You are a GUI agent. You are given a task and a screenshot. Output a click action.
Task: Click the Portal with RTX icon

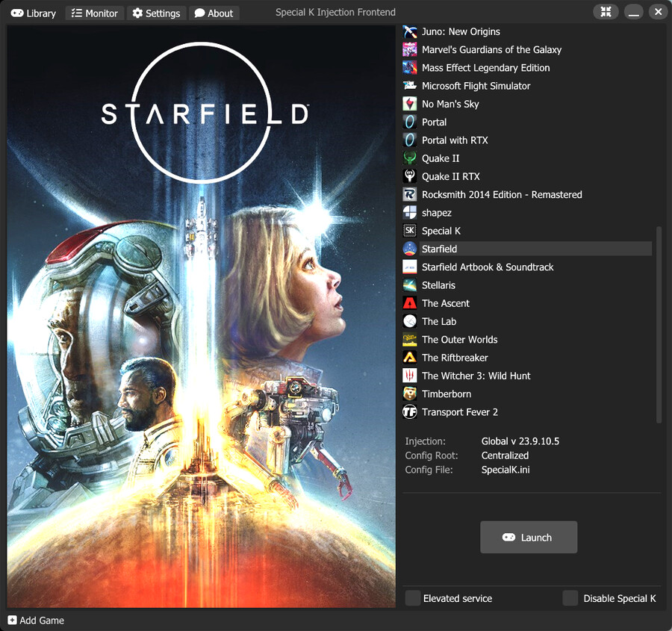[x=410, y=140]
